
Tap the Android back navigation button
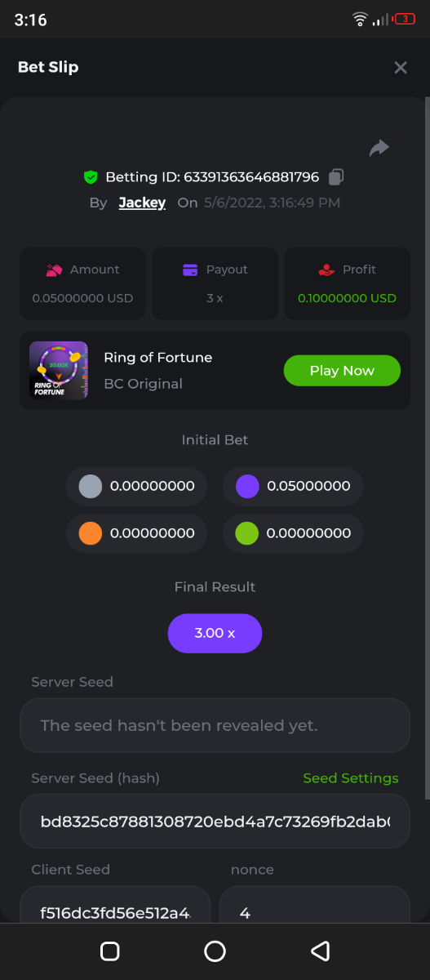click(x=321, y=951)
